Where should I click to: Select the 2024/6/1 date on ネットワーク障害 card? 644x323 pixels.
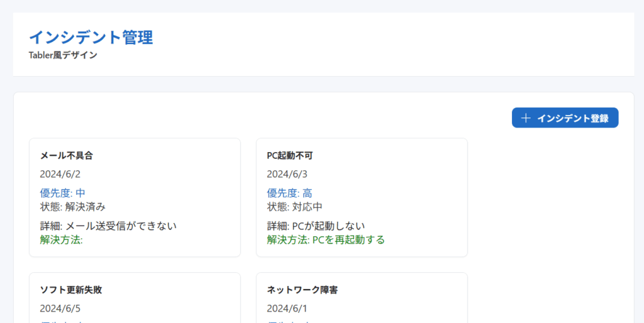(287, 309)
